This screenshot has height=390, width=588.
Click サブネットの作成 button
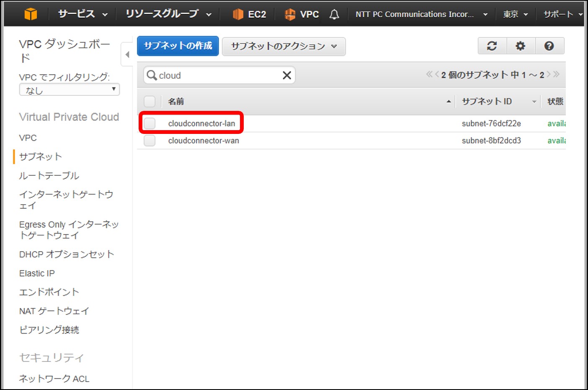tap(178, 46)
